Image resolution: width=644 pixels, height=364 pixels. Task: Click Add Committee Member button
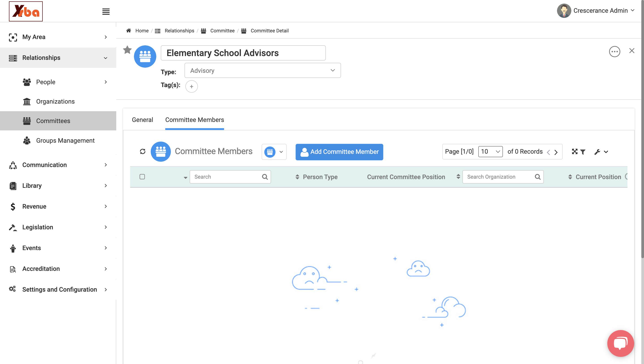click(339, 152)
